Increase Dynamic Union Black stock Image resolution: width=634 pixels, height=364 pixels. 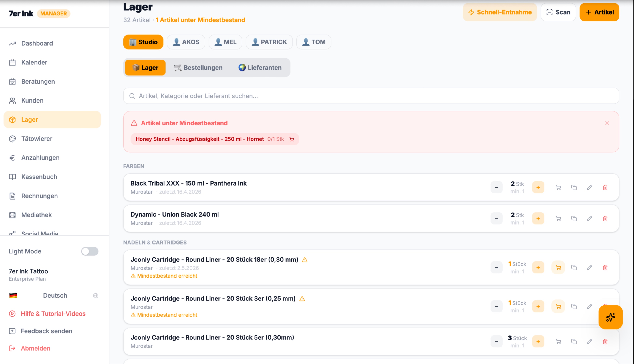click(538, 219)
